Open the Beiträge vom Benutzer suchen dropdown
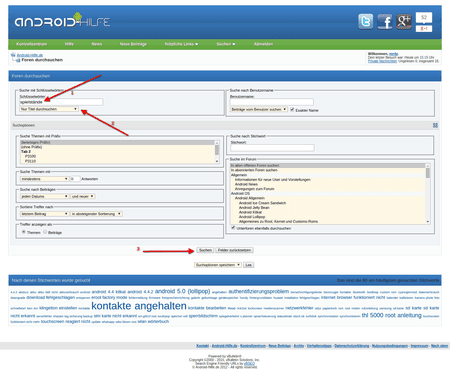 [259, 109]
